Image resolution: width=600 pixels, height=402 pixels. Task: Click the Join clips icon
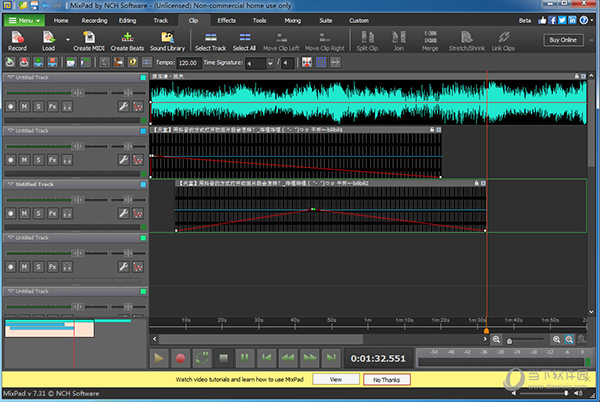click(398, 41)
